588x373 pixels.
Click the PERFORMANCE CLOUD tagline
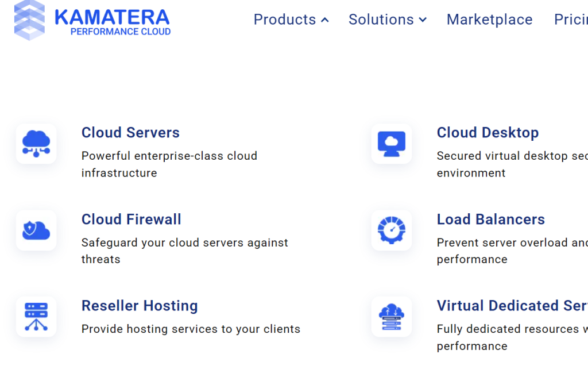pos(121,32)
